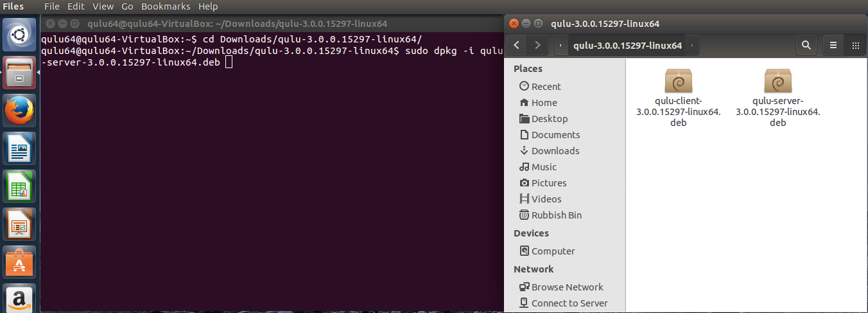The image size is (868, 313).
Task: Open the Bookmarks menu
Action: click(166, 6)
